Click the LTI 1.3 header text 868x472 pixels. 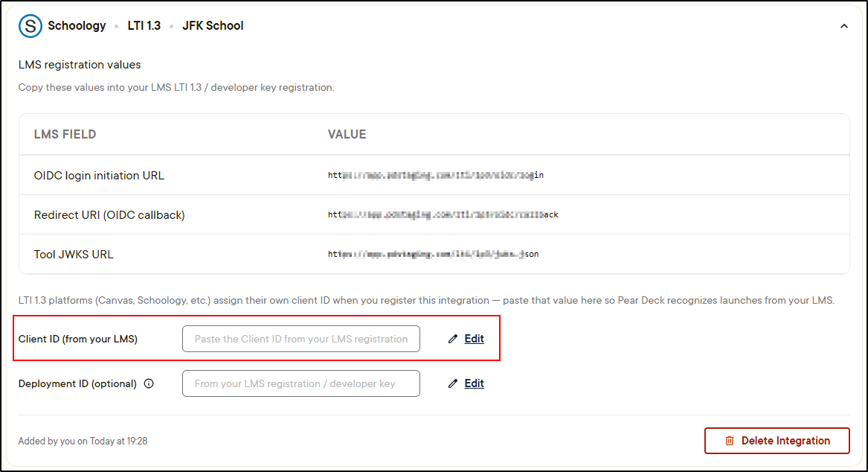(x=144, y=25)
